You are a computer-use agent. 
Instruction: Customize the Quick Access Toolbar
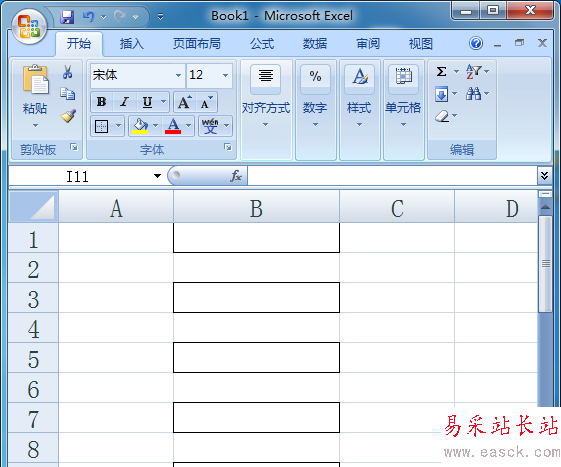click(x=161, y=17)
